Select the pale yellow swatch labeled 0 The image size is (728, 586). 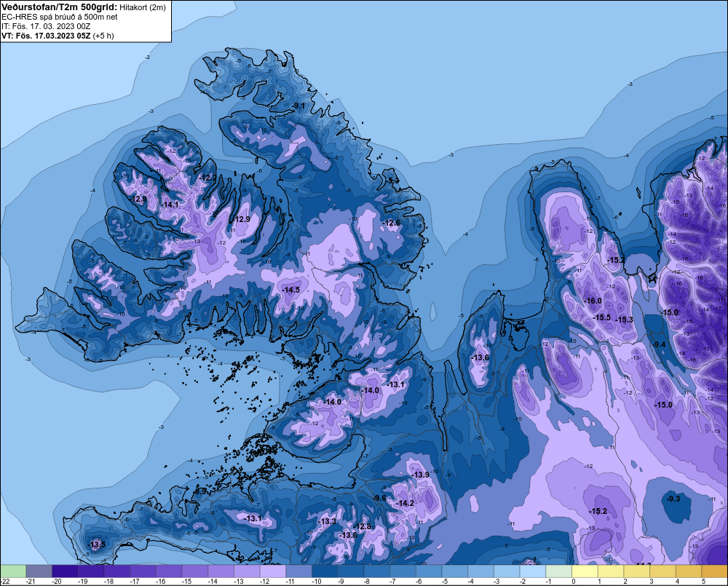tap(585, 571)
